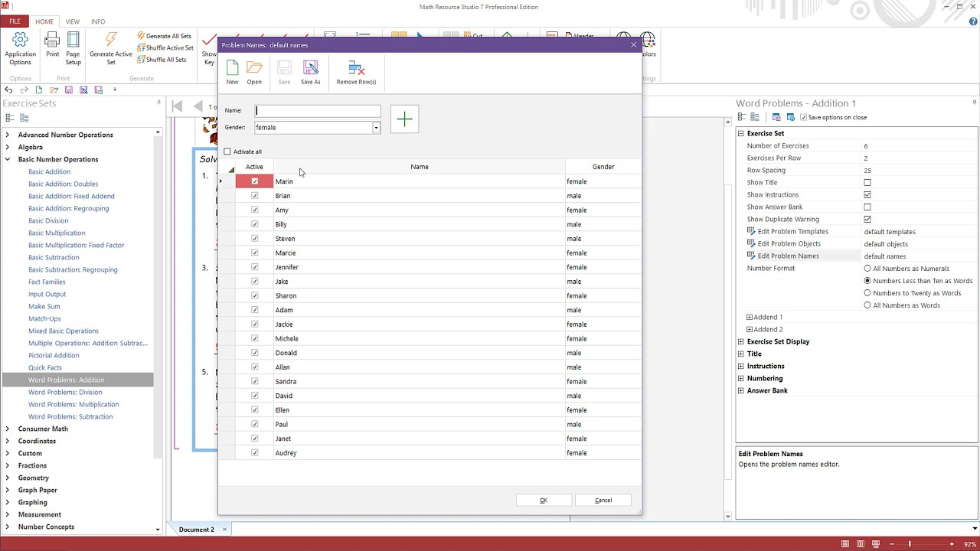980x551 pixels.
Task: Click the Show Key checkmark icon
Action: click(x=208, y=40)
